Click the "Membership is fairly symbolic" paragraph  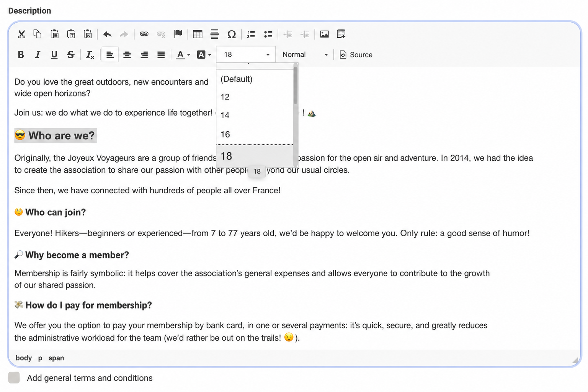(252, 279)
